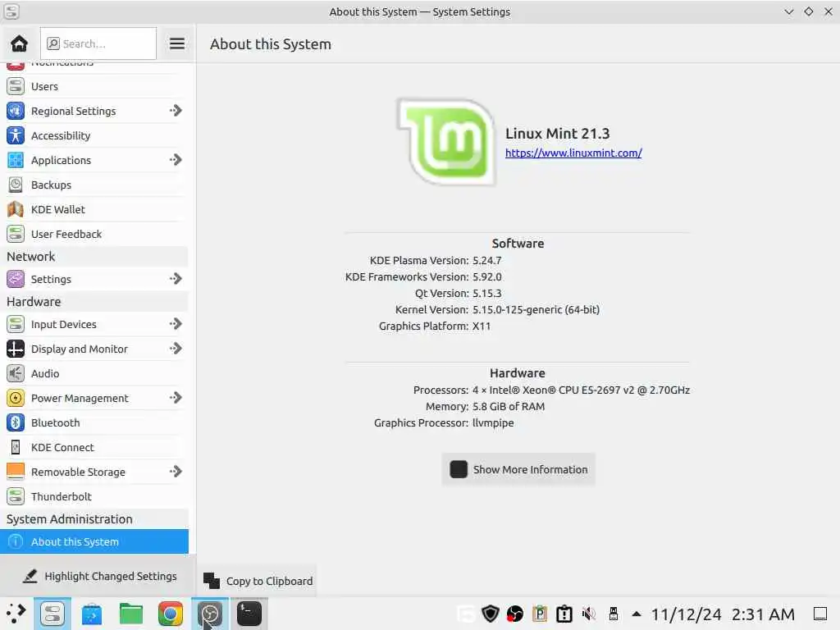Click the Linux Mint logo image
Image resolution: width=840 pixels, height=630 pixels.
(x=445, y=143)
